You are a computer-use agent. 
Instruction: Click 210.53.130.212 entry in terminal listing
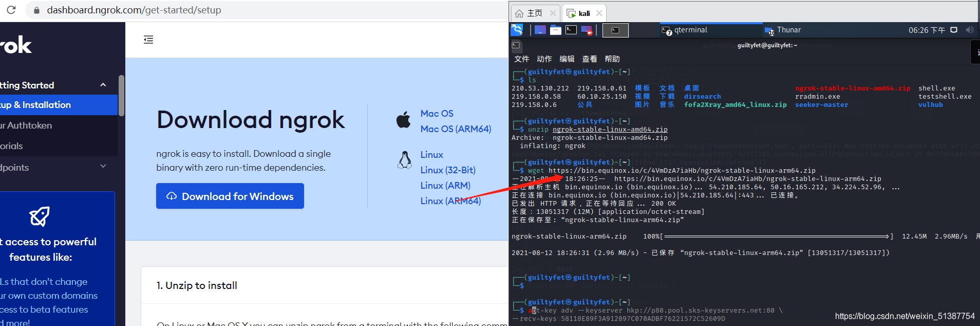540,88
